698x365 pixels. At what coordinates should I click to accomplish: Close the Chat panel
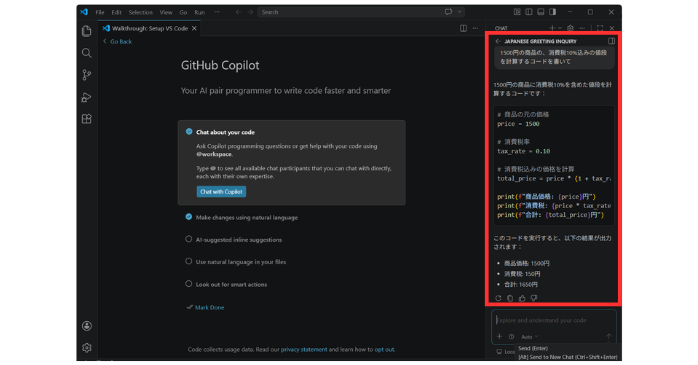click(x=612, y=28)
